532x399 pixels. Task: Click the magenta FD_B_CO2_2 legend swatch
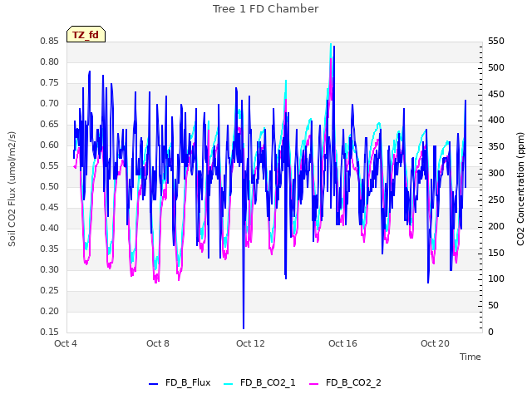click(314, 384)
